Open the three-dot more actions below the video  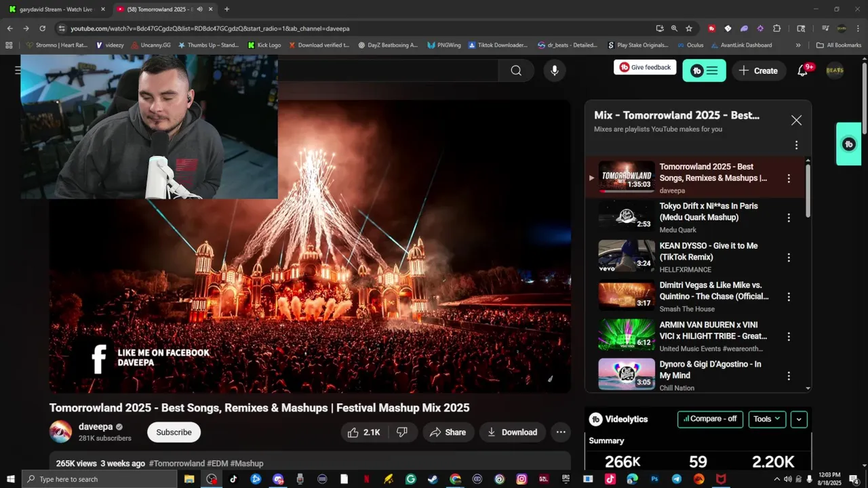(561, 432)
